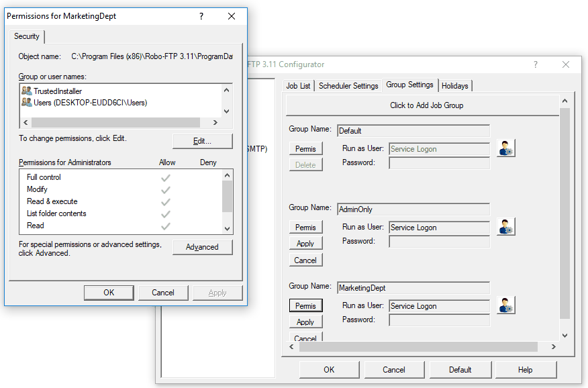Click Cancel at bottom of Configurator window

pos(394,370)
